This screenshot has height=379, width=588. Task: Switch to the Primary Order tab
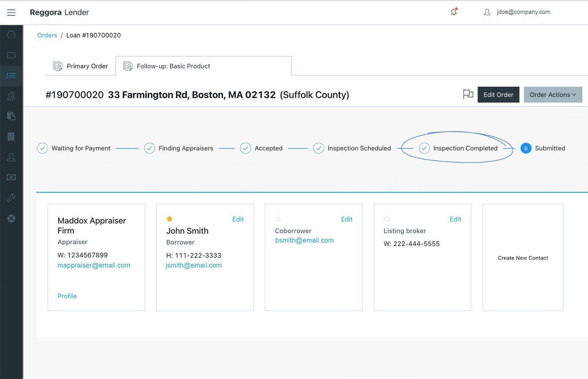[x=81, y=66]
